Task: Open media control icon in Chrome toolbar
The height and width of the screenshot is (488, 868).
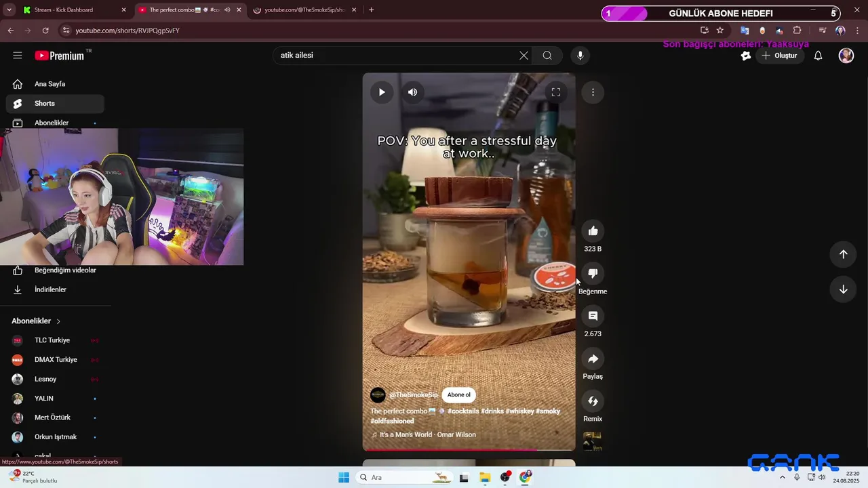Action: [x=823, y=30]
